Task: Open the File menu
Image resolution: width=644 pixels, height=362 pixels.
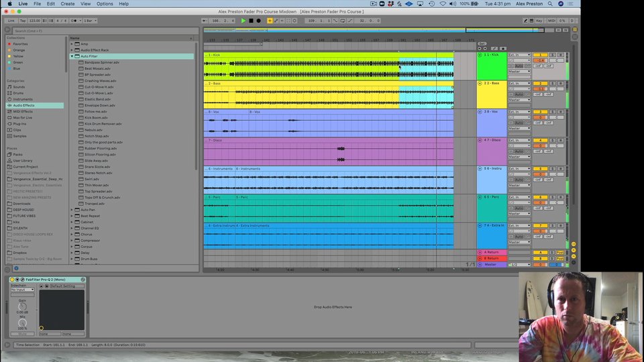Action: pyautogui.click(x=37, y=4)
